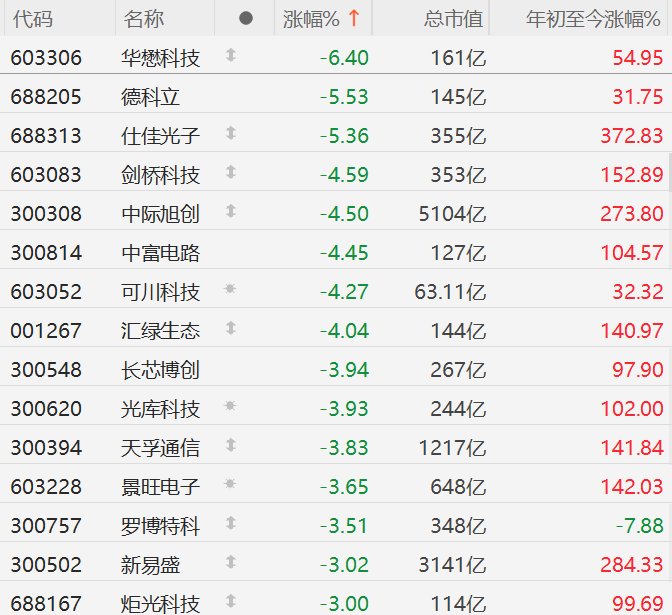Image resolution: width=672 pixels, height=615 pixels.
Task: Click the 648亿 market cap value
Action: point(458,487)
